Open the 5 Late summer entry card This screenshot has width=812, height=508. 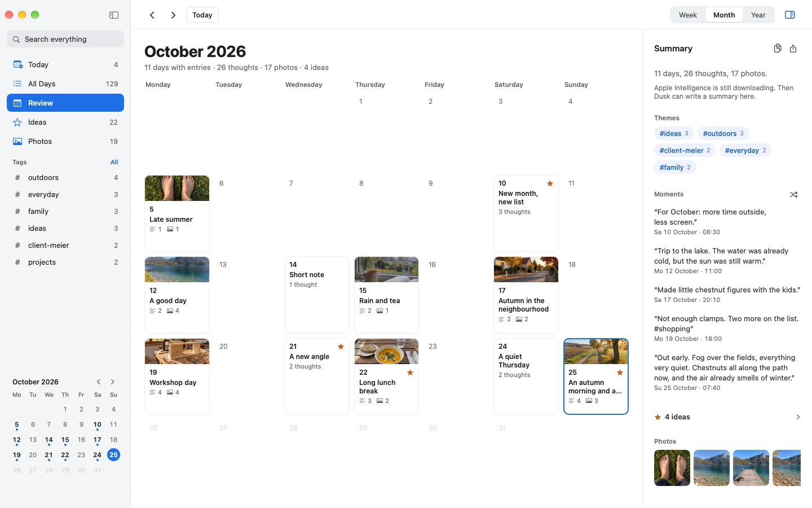pos(177,213)
